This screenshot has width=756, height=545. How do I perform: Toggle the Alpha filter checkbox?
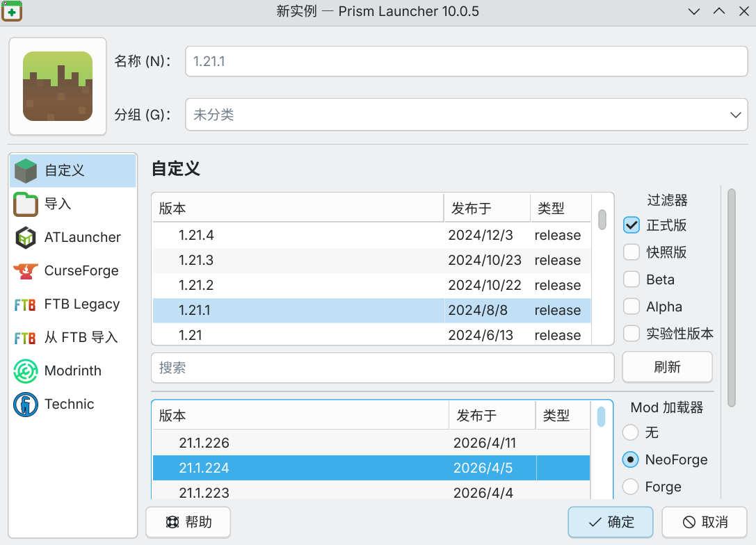pos(632,307)
